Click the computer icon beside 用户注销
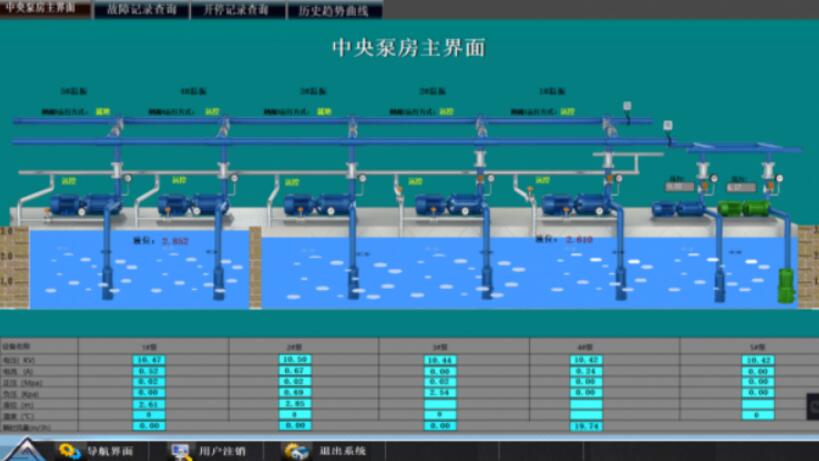Image resolution: width=819 pixels, height=461 pixels. (181, 451)
